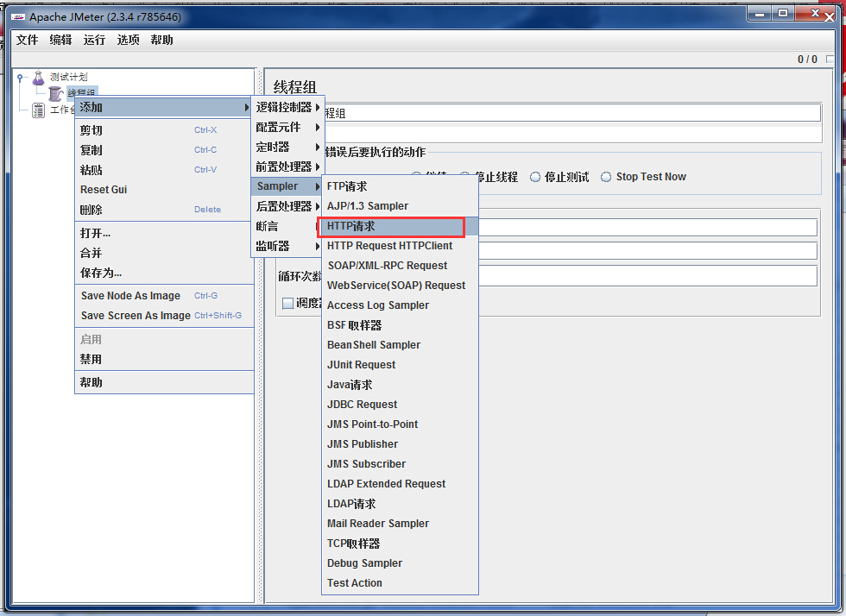Screen dimensions: 846x616
Task: Select the 测试计划 tree node
Action: (68, 77)
